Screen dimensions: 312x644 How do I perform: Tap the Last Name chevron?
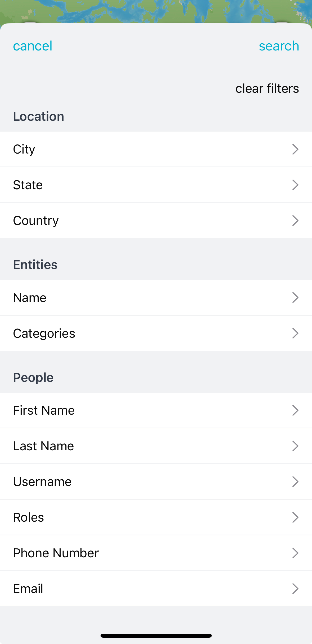(295, 446)
